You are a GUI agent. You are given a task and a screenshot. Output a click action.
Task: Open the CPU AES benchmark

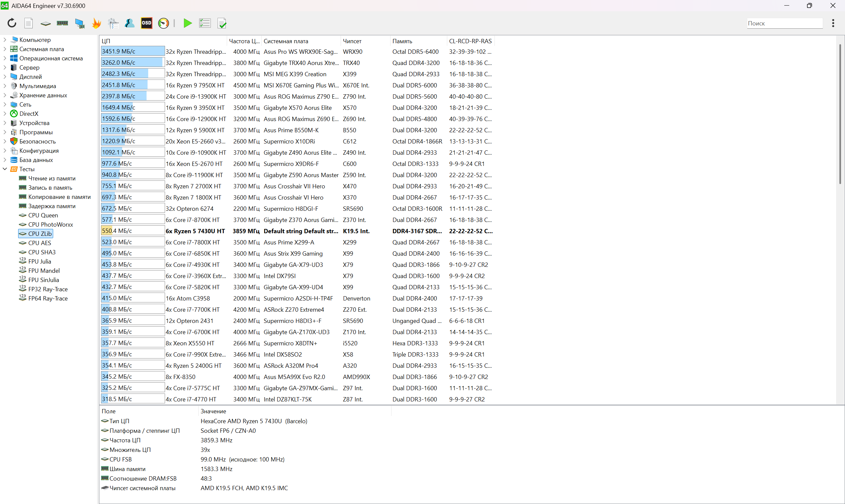pyautogui.click(x=39, y=243)
